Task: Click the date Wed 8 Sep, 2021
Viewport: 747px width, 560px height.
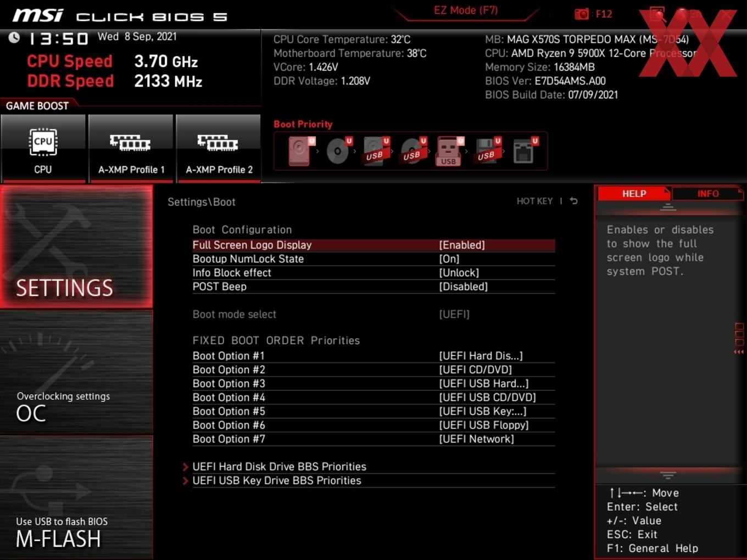Action: click(x=137, y=37)
